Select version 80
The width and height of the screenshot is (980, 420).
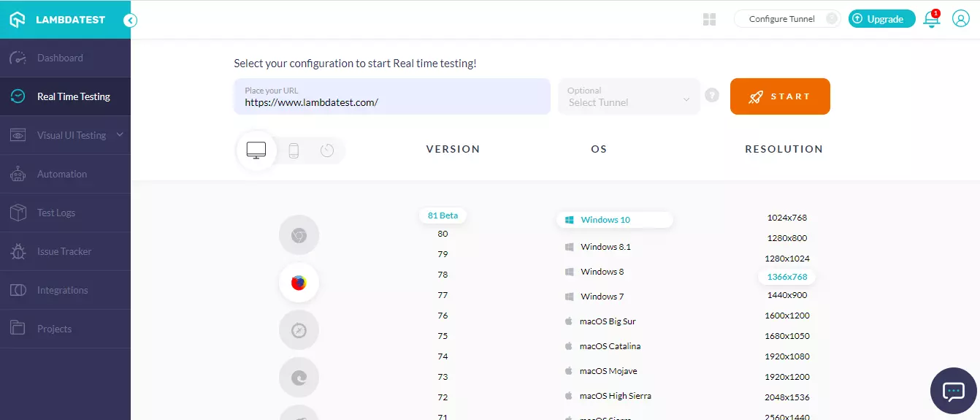[x=443, y=234]
